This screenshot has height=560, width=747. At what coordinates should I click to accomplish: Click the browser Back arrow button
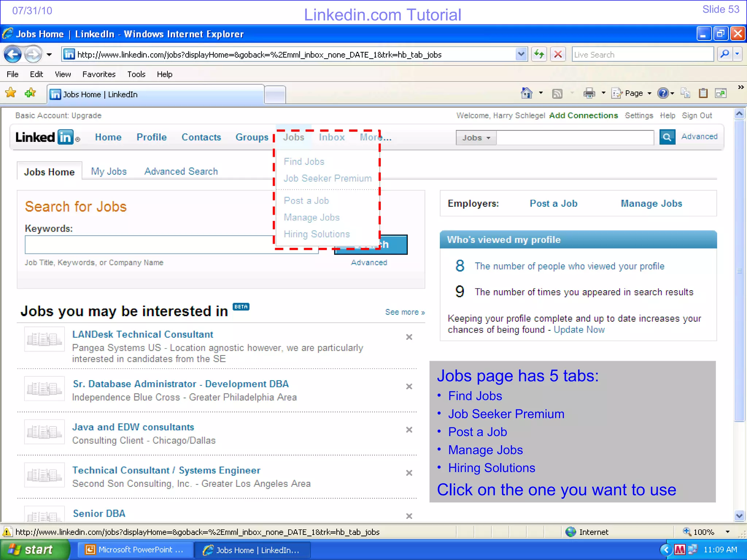coord(13,55)
